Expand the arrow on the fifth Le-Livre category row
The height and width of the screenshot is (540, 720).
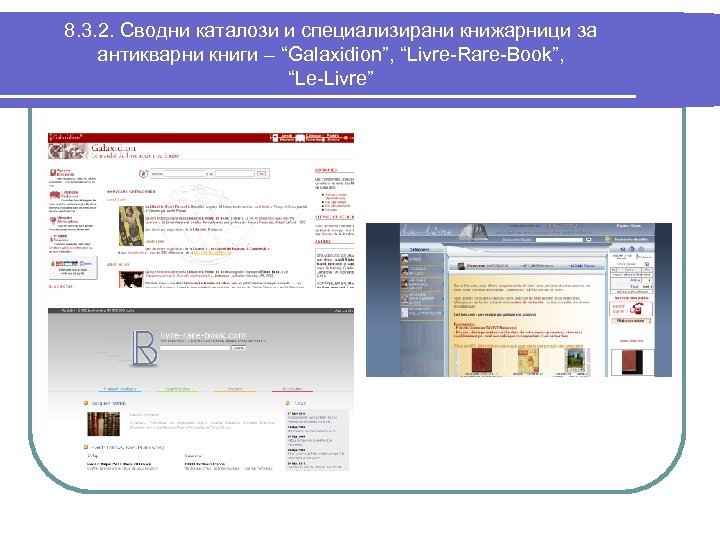(x=442, y=312)
